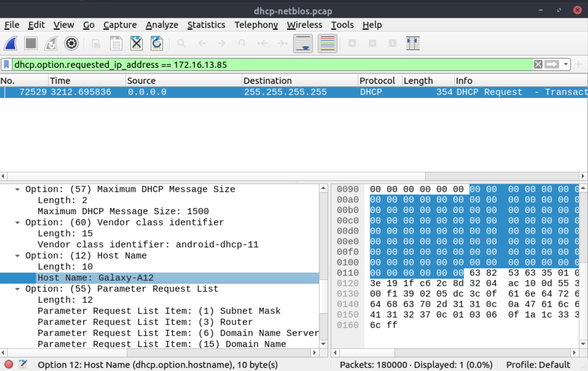The image size is (588, 371).
Task: Toggle auto-scroll during live capture
Action: click(303, 43)
